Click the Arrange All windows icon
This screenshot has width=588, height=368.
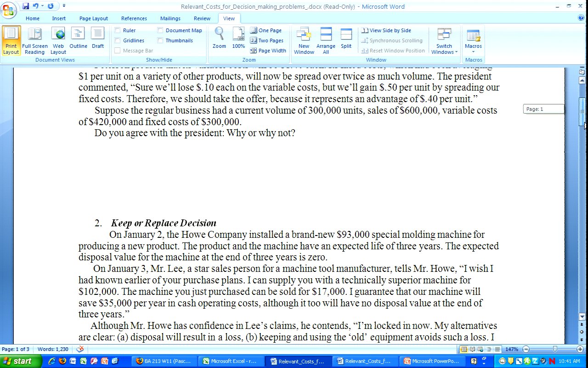pos(326,40)
